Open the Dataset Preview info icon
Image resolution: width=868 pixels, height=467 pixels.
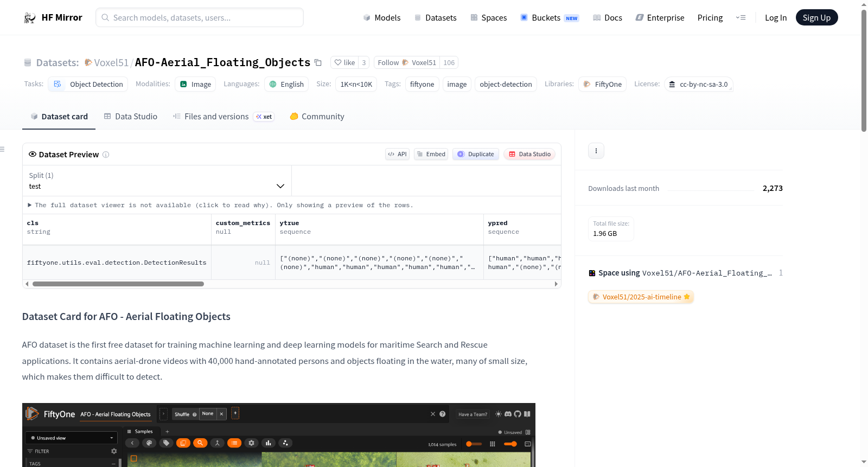(106, 155)
